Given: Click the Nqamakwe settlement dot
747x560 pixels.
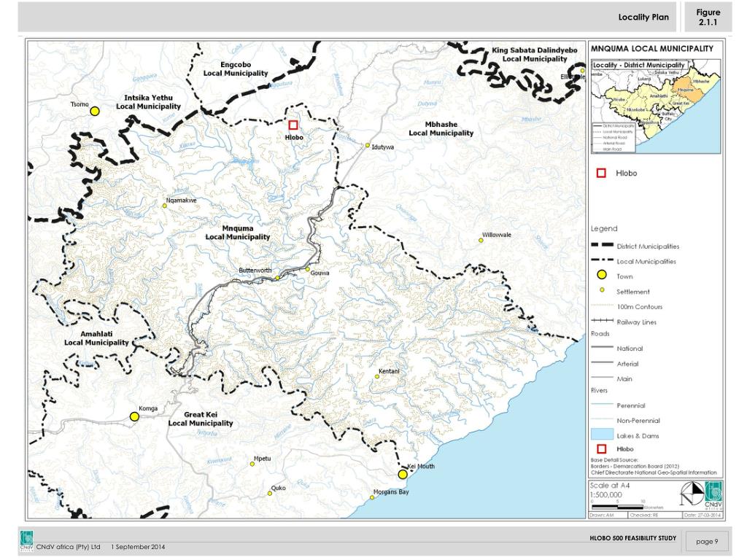Looking at the screenshot, I should pyautogui.click(x=164, y=206).
